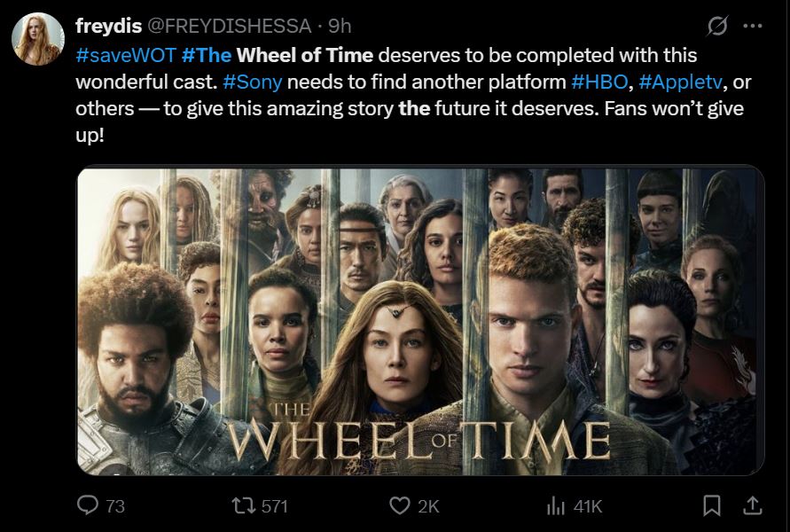This screenshot has height=532, width=790.
Task: Bookmark this post
Action: (711, 505)
